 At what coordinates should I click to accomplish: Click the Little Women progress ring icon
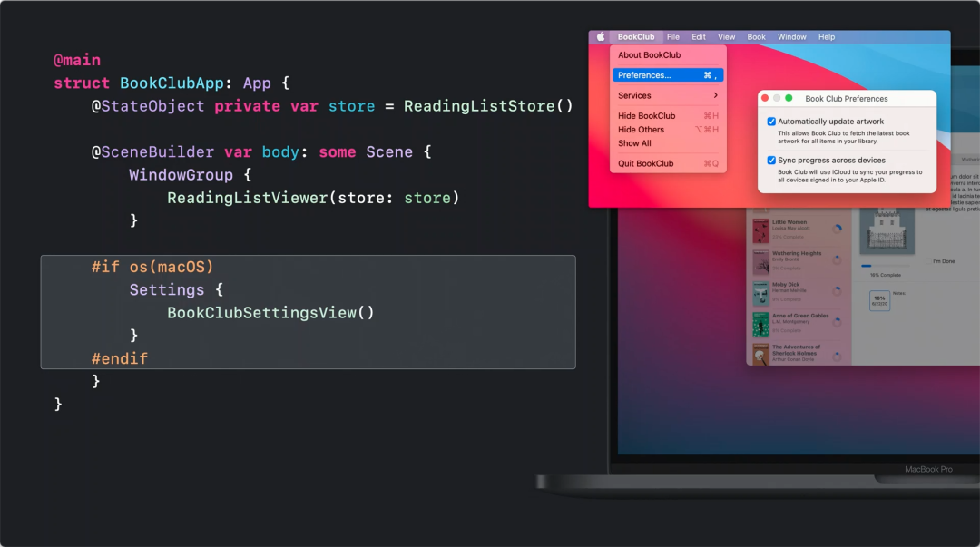pos(837,229)
